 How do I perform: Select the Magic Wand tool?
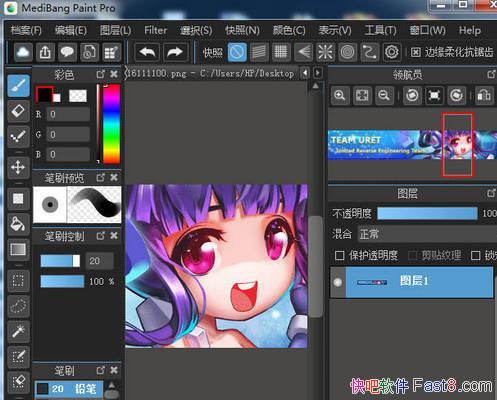tap(18, 331)
